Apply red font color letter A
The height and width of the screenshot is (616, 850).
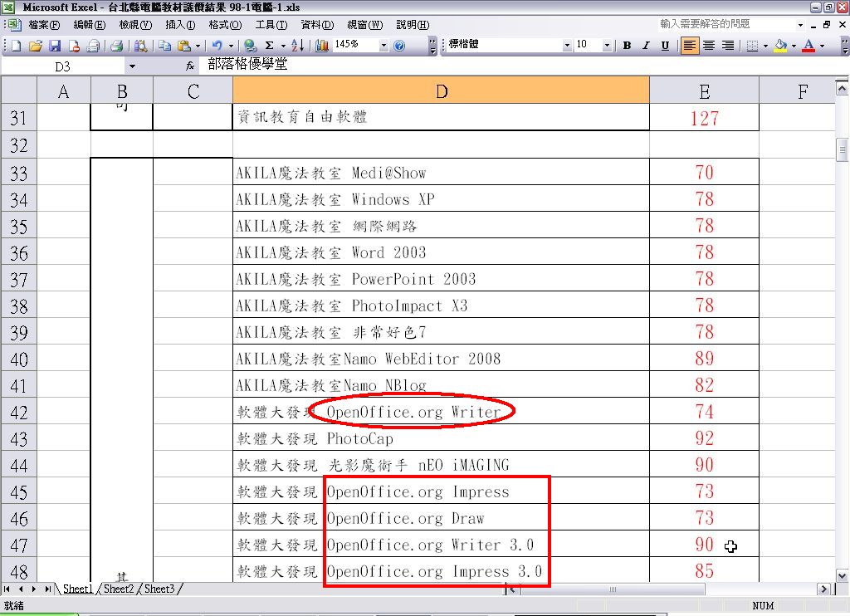(808, 46)
